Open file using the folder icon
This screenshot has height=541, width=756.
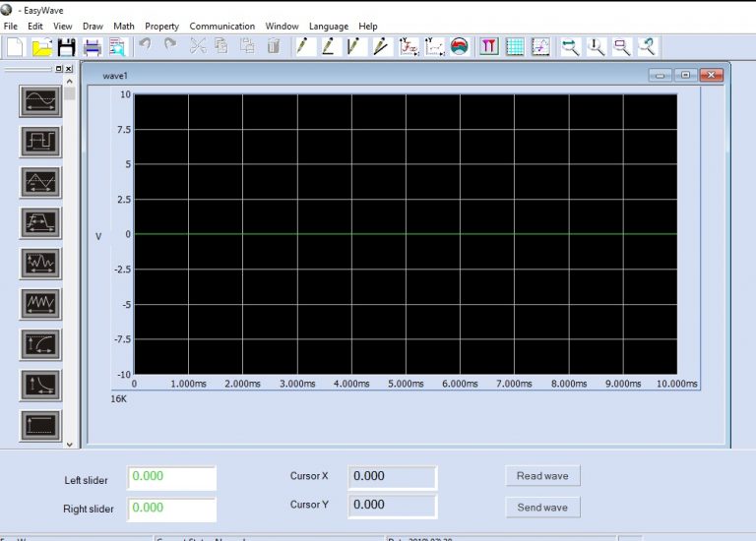41,46
